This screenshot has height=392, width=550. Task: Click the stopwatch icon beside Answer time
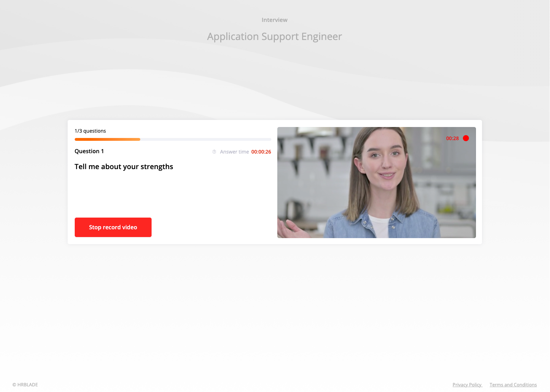(x=214, y=152)
